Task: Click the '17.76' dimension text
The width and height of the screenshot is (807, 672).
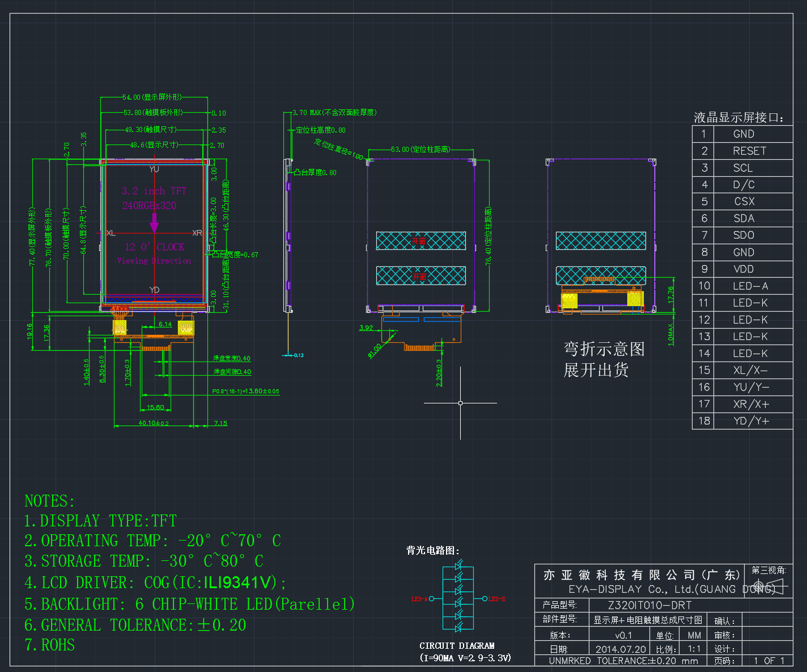Action: click(671, 295)
